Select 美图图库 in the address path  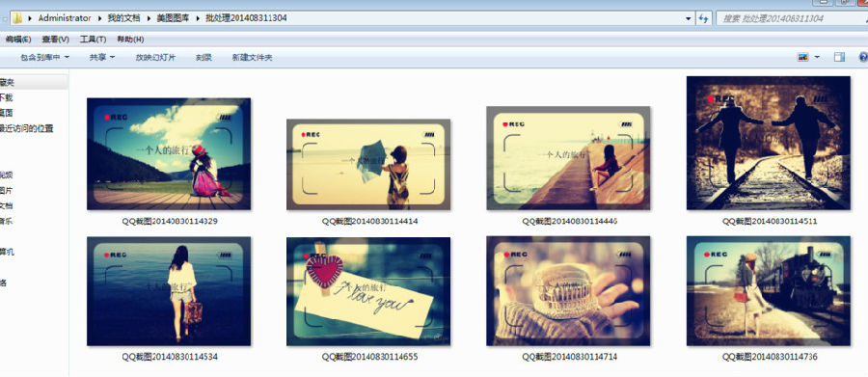173,18
